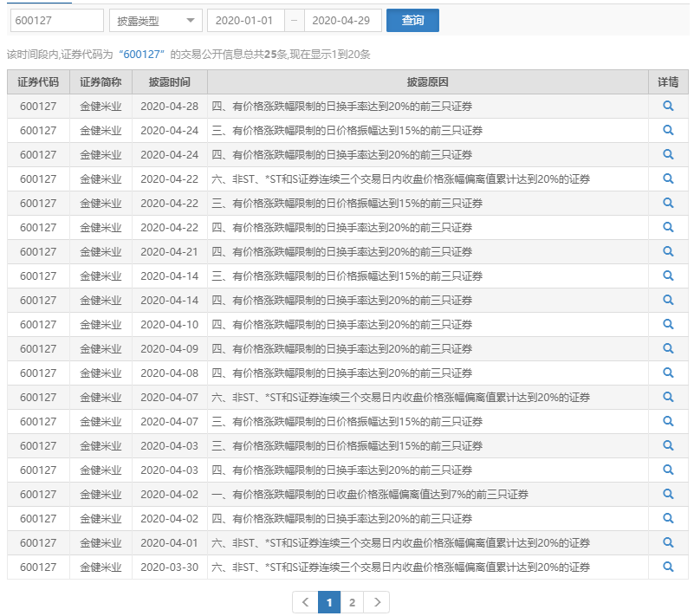Click the previous page arrow
The image size is (694, 616).
pos(305,602)
